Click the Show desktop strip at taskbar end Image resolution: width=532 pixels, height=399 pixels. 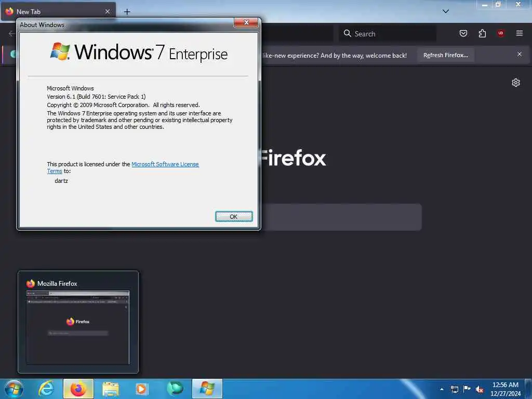click(x=528, y=389)
